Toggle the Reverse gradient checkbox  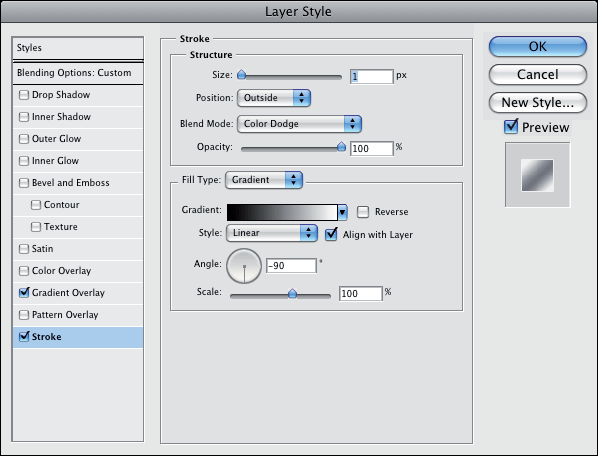coord(363,212)
